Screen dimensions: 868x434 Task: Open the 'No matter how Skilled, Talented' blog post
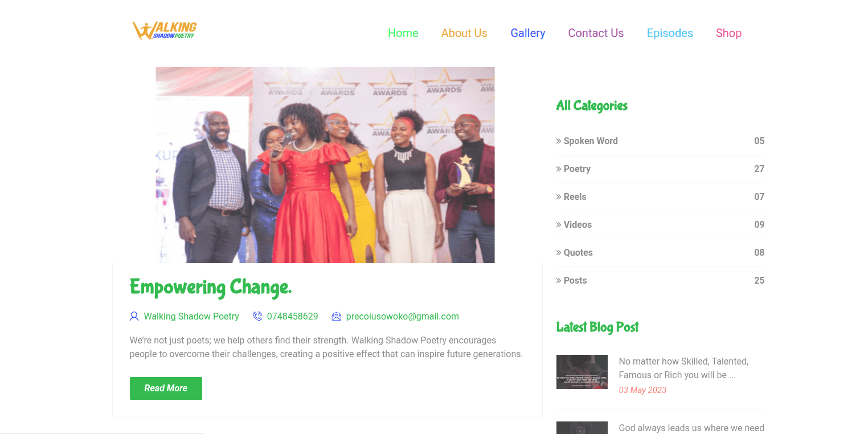(683, 368)
